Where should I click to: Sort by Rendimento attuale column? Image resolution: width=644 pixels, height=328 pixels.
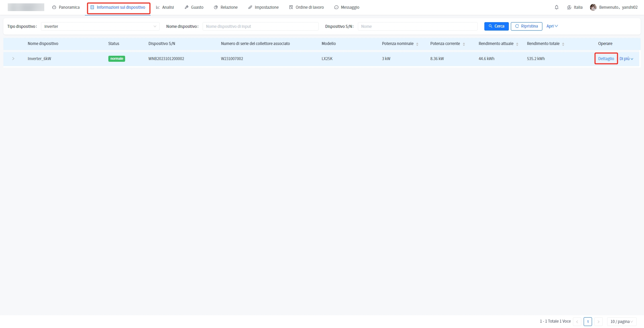click(x=517, y=44)
